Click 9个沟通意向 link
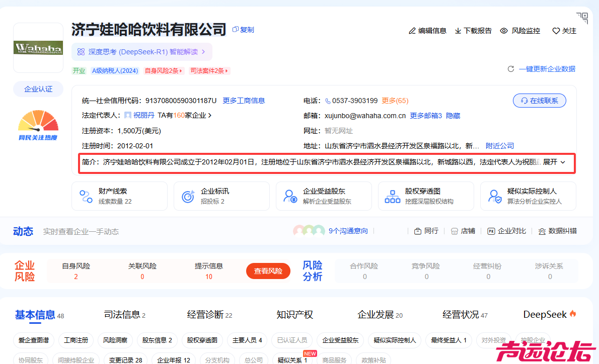This screenshot has height=364, width=599. (x=348, y=231)
